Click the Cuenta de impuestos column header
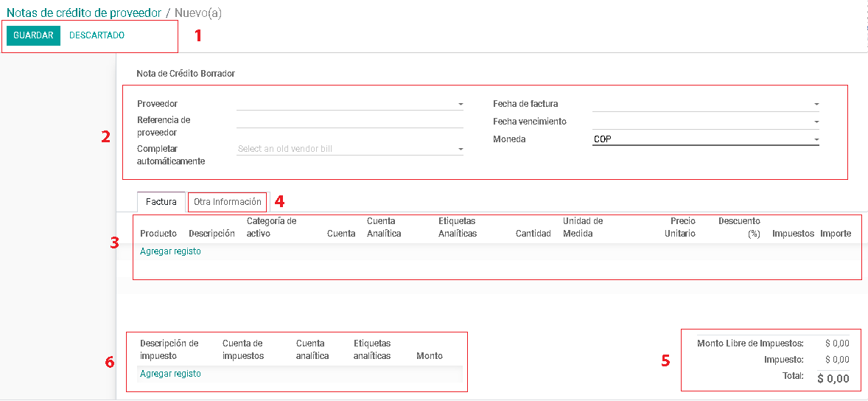The height and width of the screenshot is (401, 868). [x=243, y=349]
